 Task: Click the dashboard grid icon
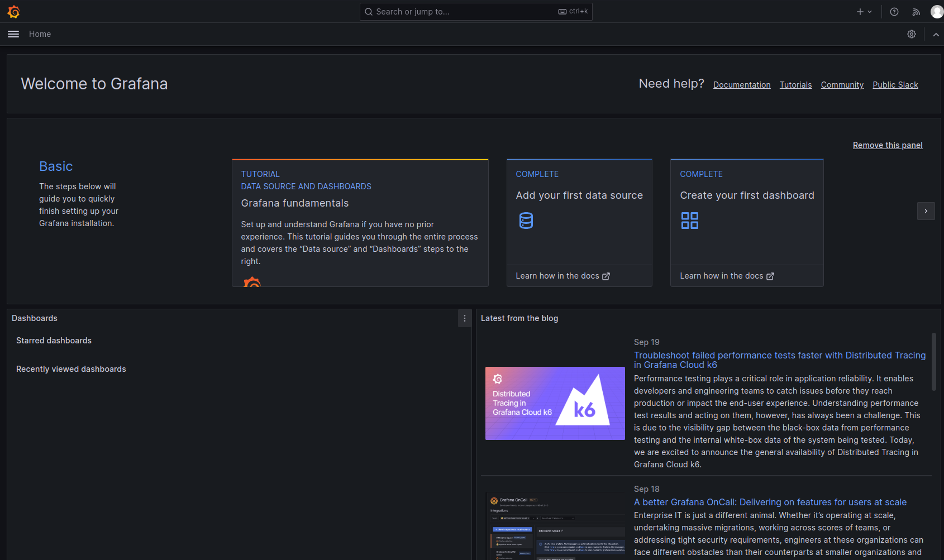click(x=690, y=221)
